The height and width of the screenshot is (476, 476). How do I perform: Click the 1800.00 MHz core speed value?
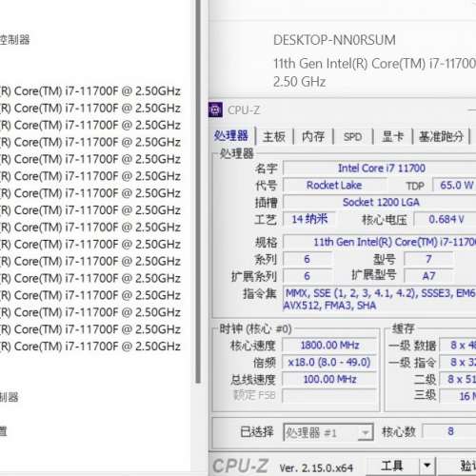(x=329, y=345)
